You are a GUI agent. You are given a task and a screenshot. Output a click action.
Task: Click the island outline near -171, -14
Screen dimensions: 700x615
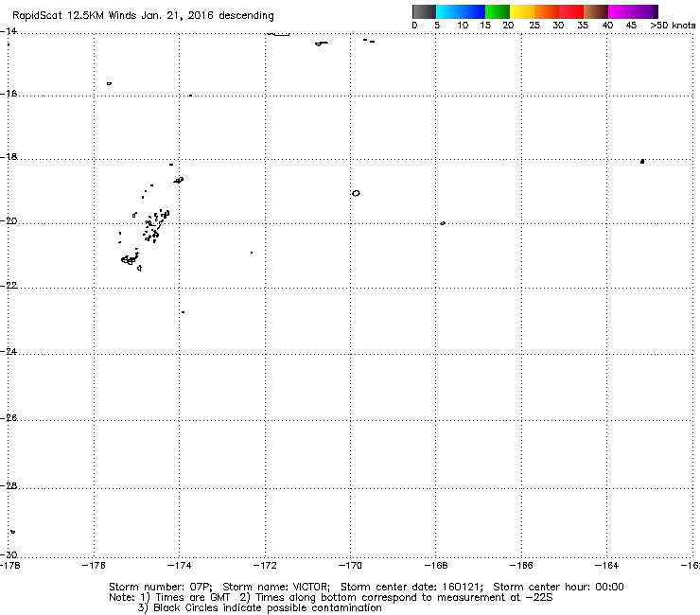point(322,44)
